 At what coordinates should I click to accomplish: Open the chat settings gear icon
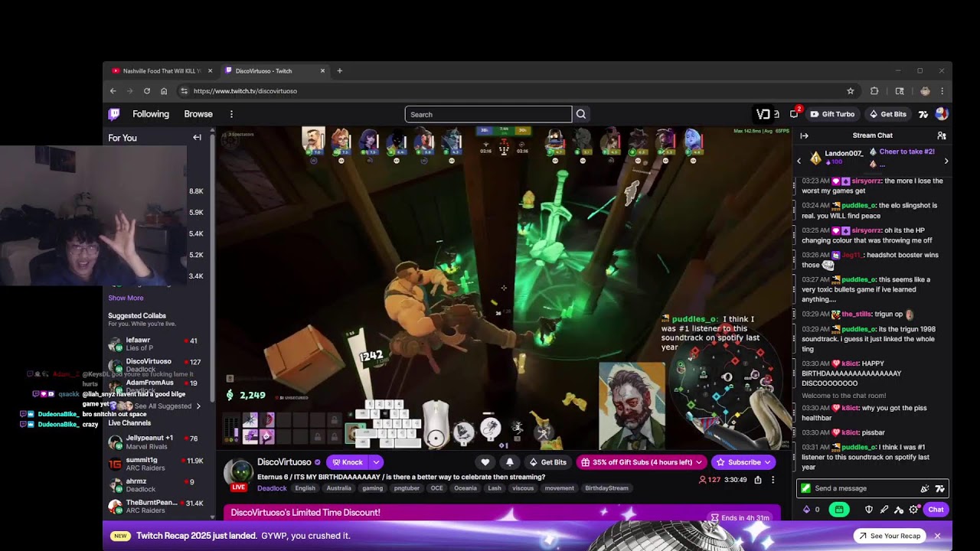click(914, 510)
